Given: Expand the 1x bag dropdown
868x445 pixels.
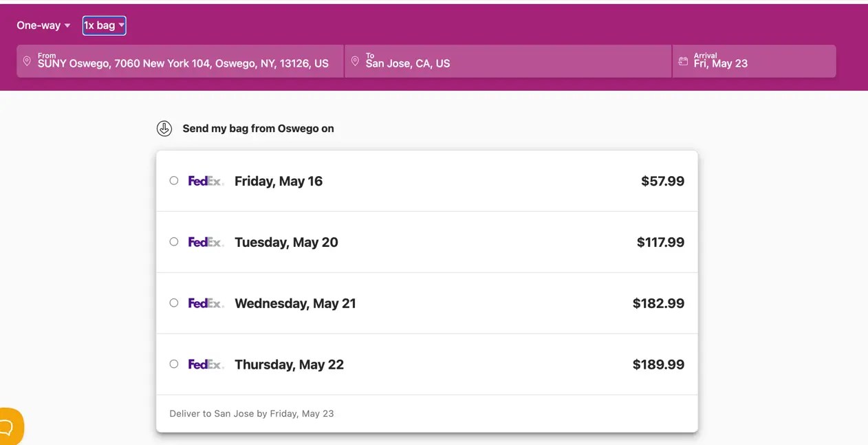Looking at the screenshot, I should [104, 25].
